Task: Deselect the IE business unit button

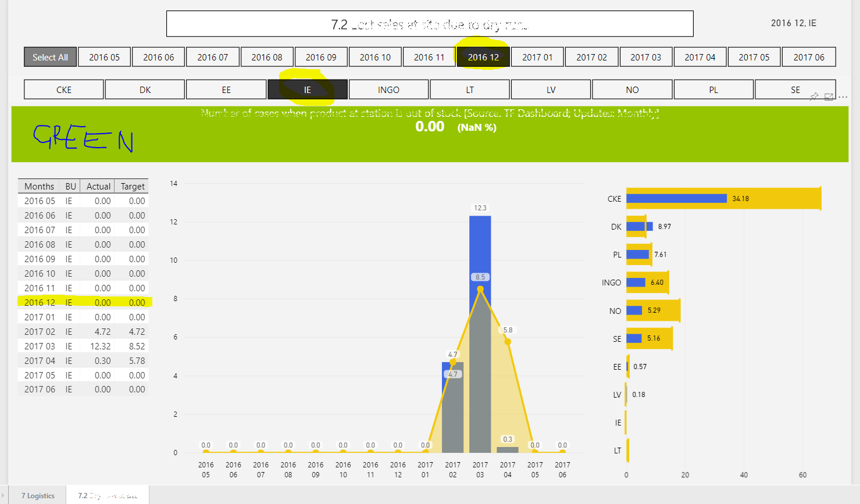Action: tap(308, 90)
